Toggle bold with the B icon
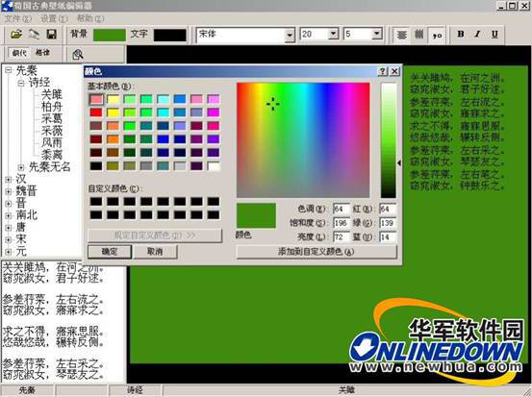 coord(461,34)
